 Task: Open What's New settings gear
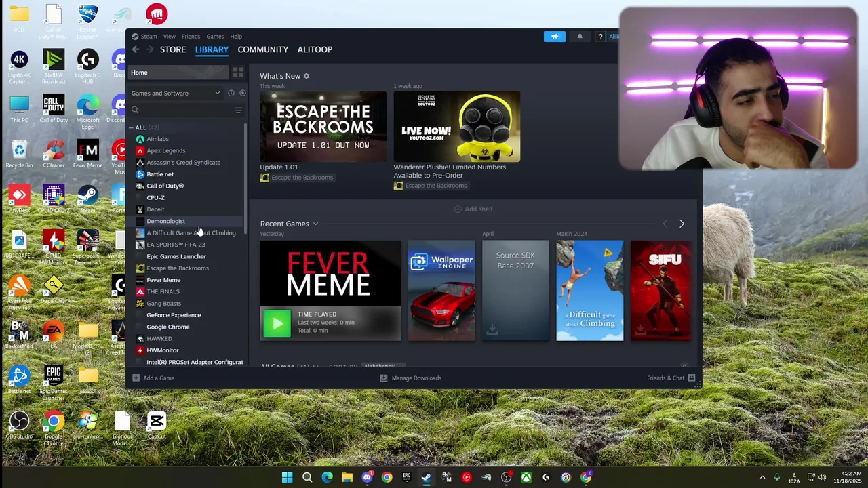pos(307,76)
